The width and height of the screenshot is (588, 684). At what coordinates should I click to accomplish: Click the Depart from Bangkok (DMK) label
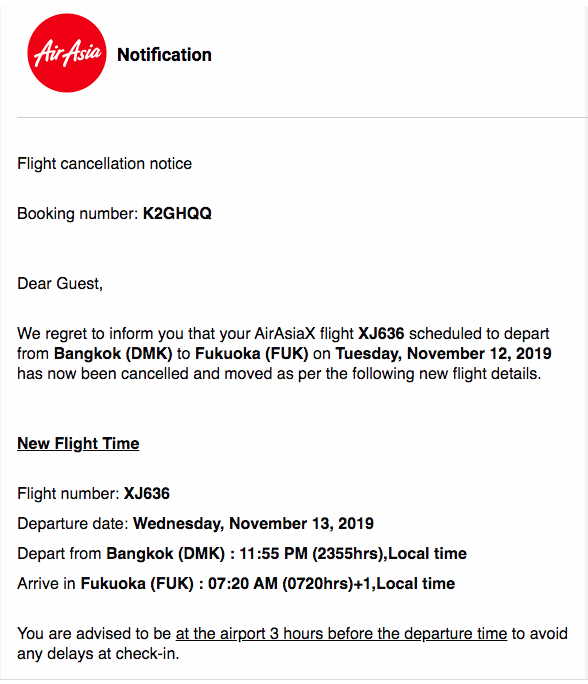click(x=121, y=553)
